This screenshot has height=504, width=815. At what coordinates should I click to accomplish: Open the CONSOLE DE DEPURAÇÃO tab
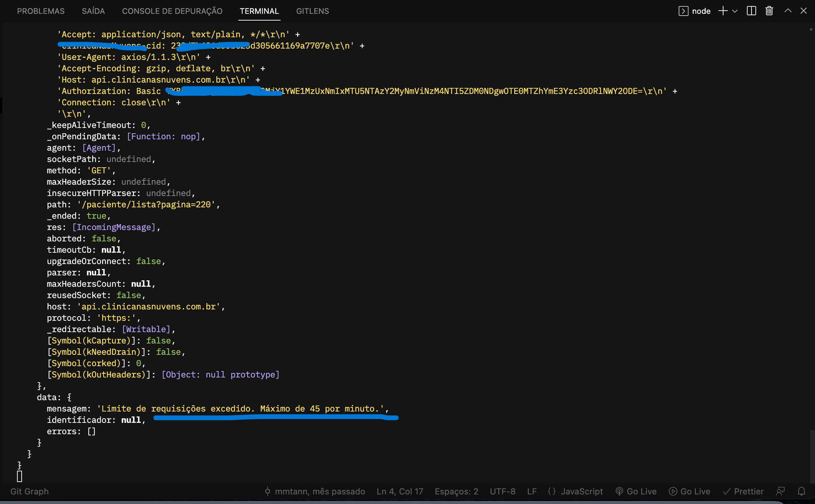click(172, 11)
